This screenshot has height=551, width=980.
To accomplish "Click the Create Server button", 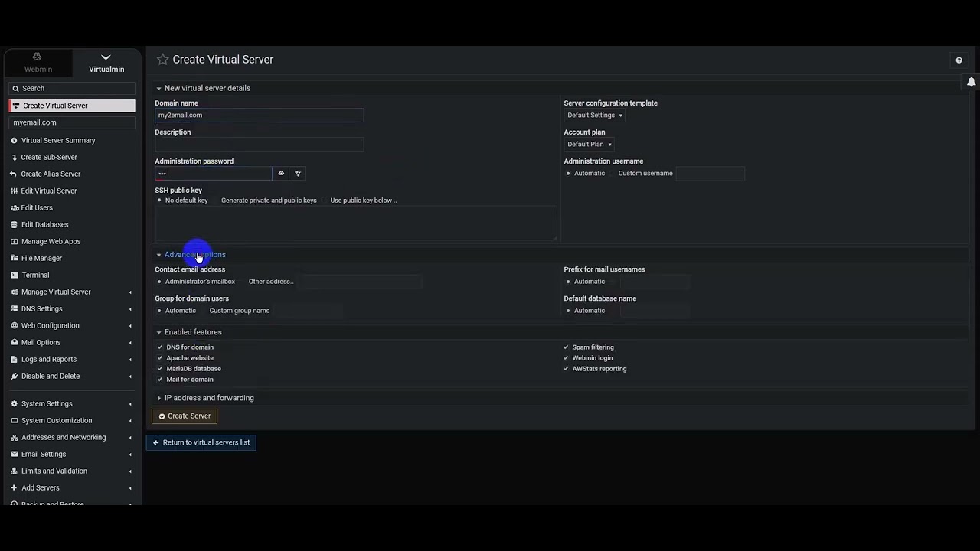I will (x=185, y=416).
